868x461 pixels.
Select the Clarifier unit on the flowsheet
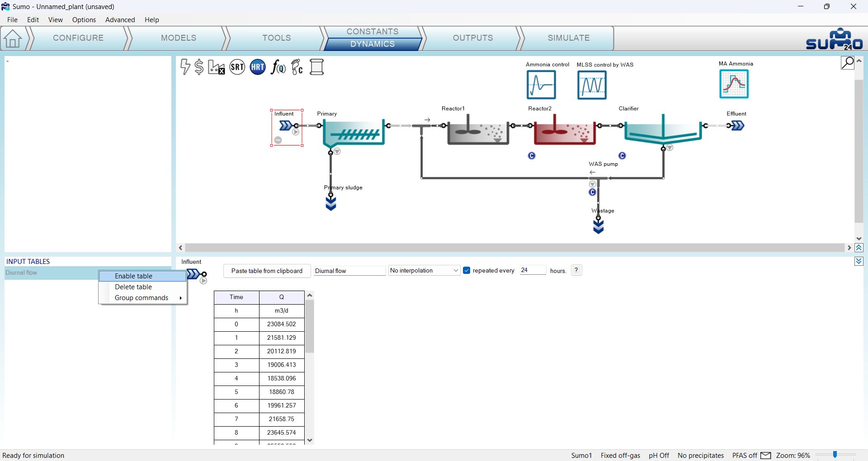(x=663, y=130)
